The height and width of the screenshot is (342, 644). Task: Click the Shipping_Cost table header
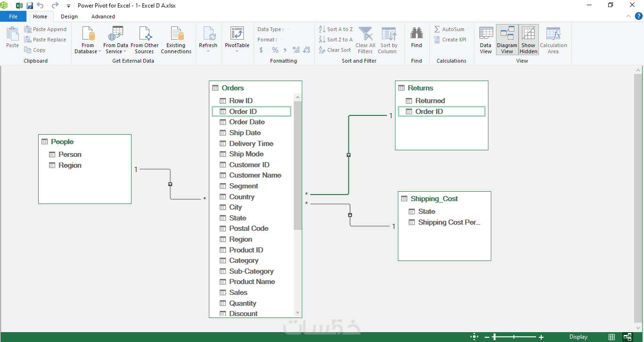click(x=445, y=199)
